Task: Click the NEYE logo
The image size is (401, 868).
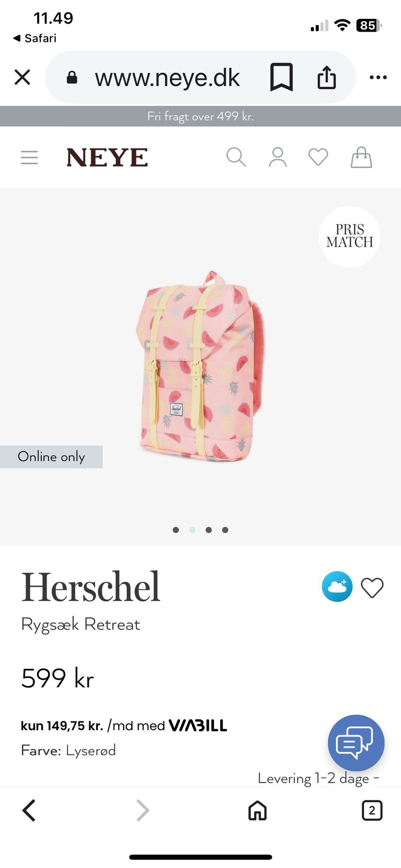Action: (107, 157)
